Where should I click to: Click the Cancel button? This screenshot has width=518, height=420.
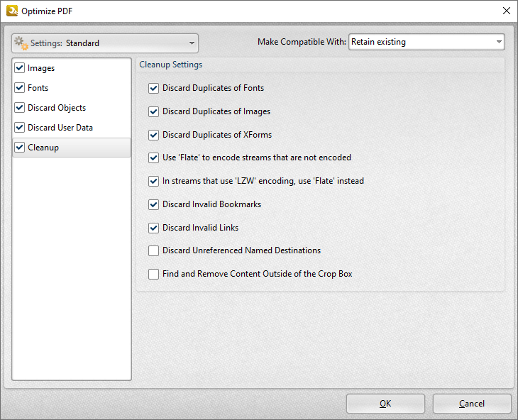tap(472, 404)
